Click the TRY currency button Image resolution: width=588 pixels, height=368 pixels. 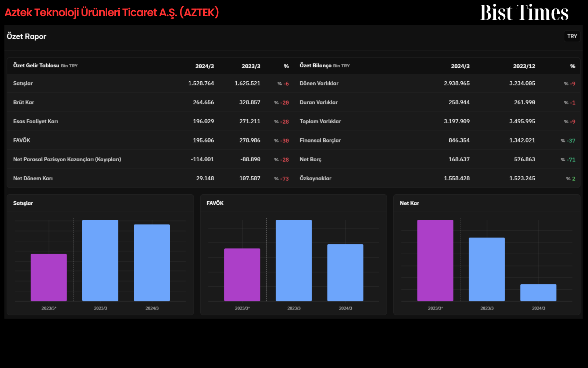(x=572, y=36)
